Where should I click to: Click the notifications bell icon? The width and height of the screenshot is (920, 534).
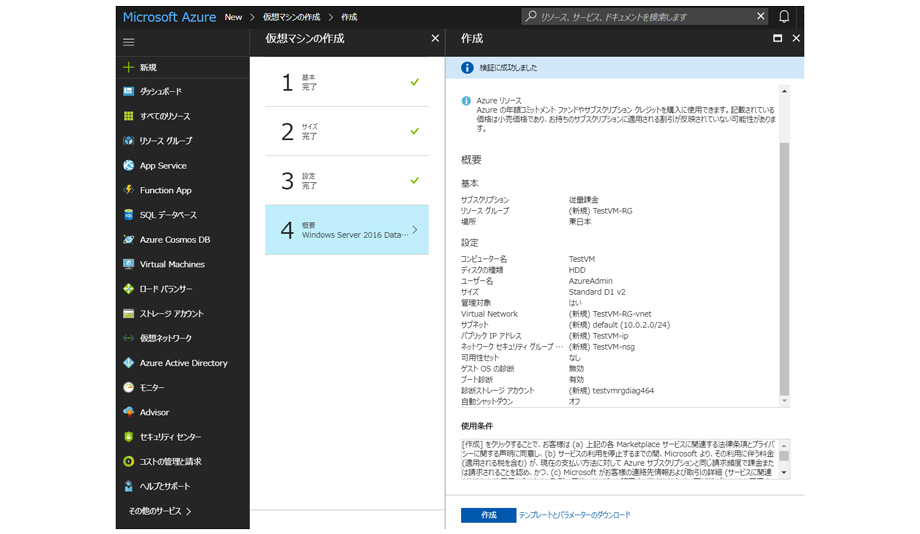(x=784, y=17)
